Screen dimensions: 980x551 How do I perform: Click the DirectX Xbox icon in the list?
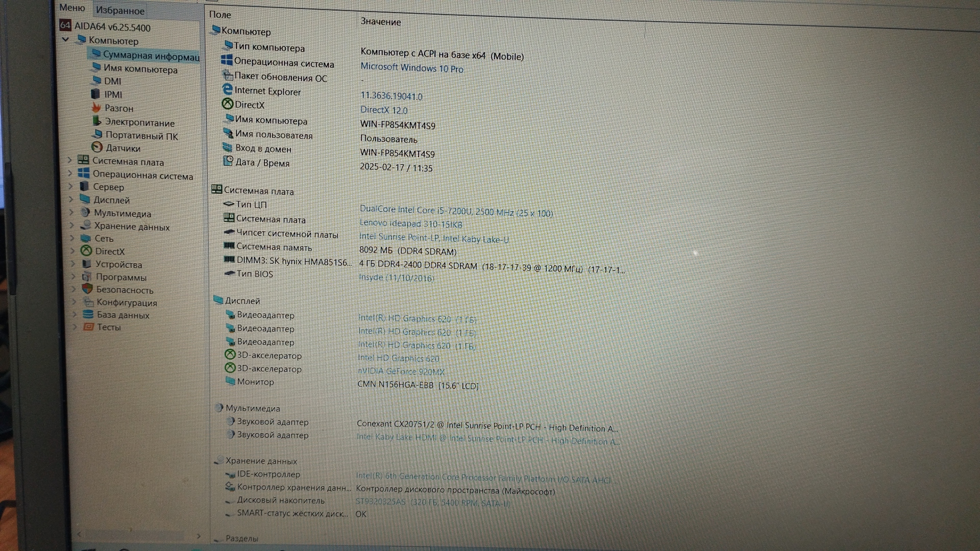[x=228, y=104]
